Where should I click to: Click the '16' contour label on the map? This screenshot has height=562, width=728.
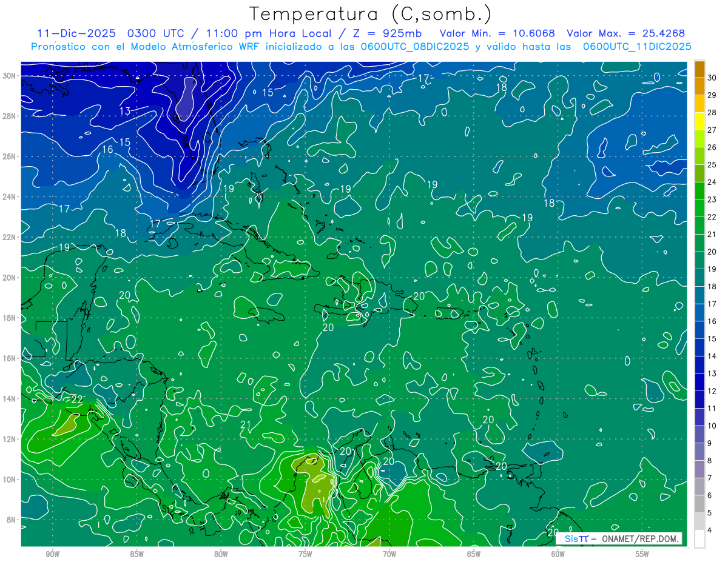(107, 149)
